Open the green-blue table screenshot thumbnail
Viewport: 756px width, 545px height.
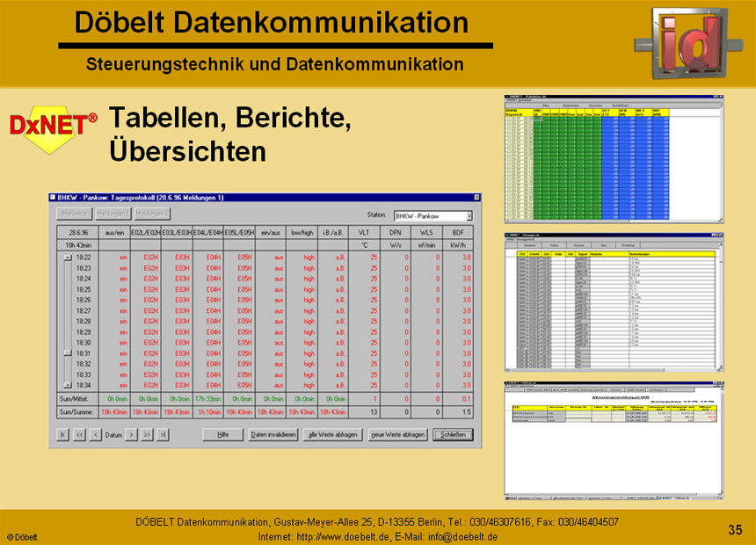pyautogui.click(x=614, y=159)
